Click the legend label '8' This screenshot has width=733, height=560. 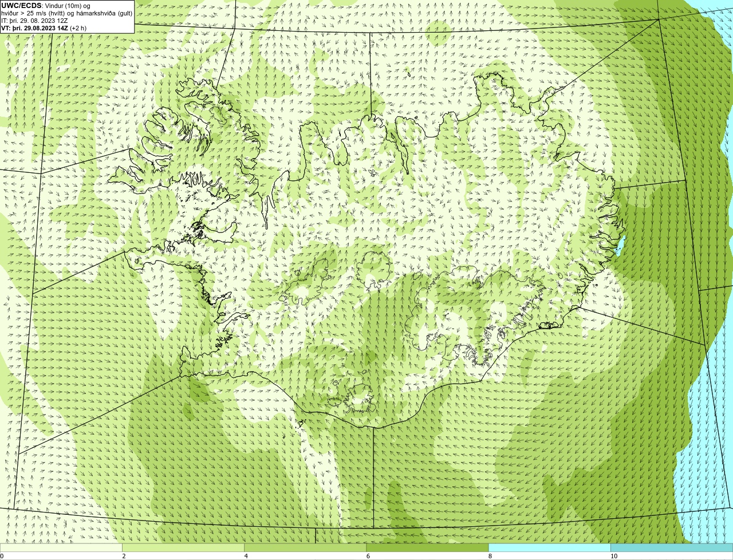click(490, 556)
